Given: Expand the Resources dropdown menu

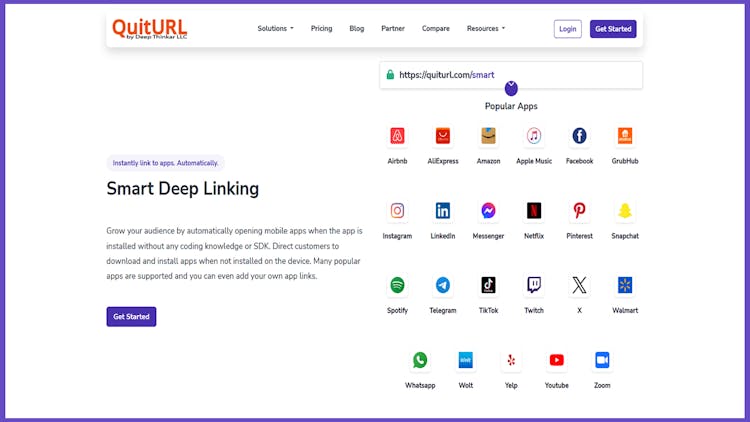Looking at the screenshot, I should pyautogui.click(x=485, y=29).
